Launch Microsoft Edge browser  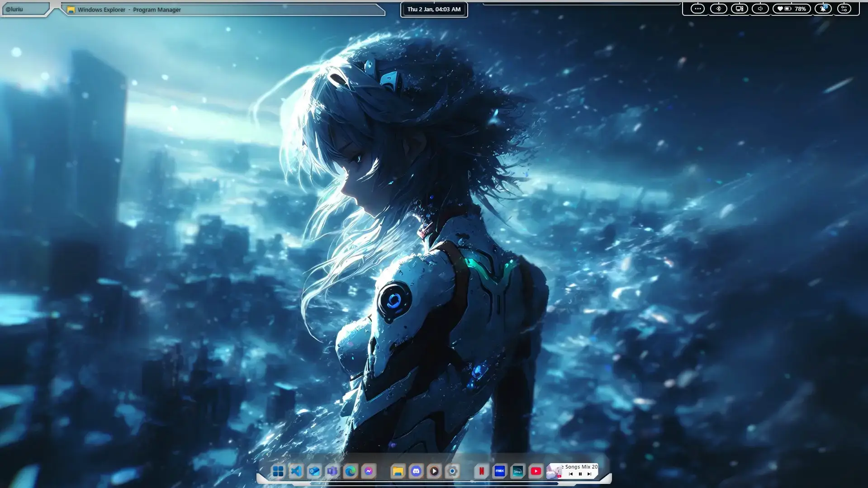pyautogui.click(x=351, y=471)
